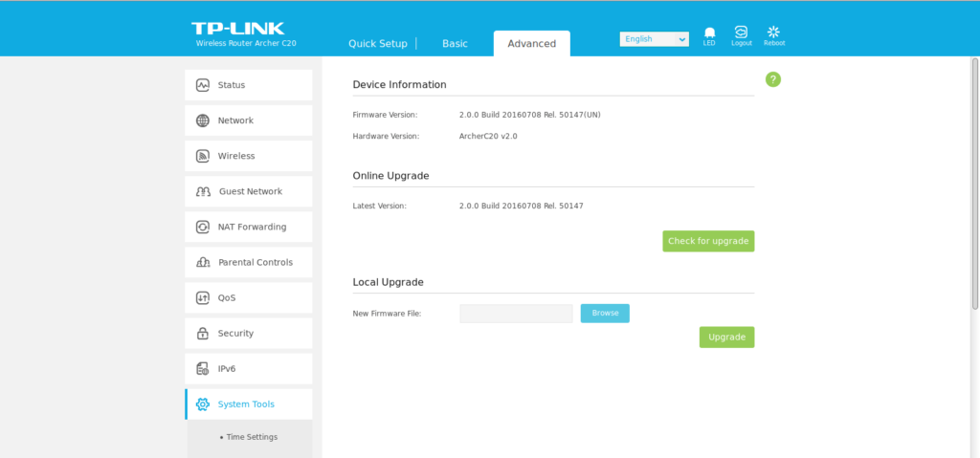Expand the QoS sidebar section

pos(227,298)
